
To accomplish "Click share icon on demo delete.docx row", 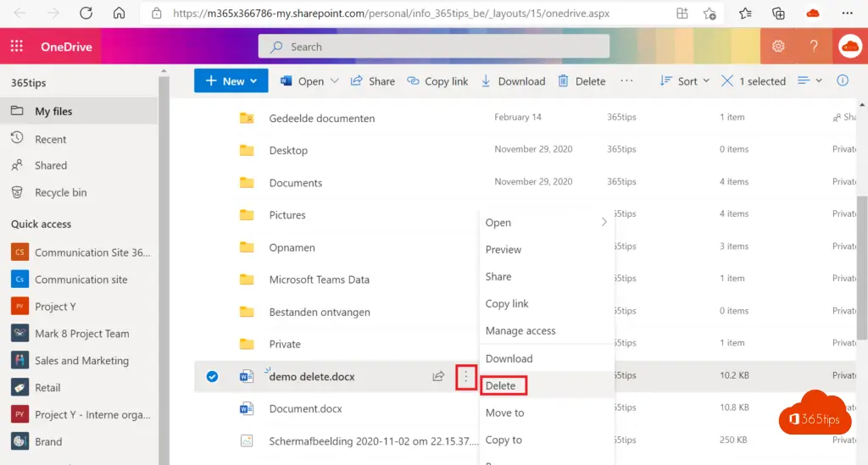I will pos(438,377).
